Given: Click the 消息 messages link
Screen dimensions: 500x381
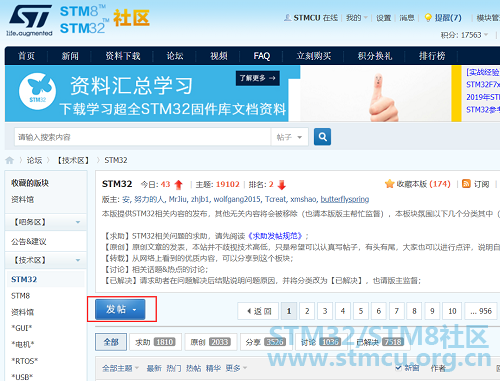Looking at the screenshot, I should pyautogui.click(x=407, y=18).
